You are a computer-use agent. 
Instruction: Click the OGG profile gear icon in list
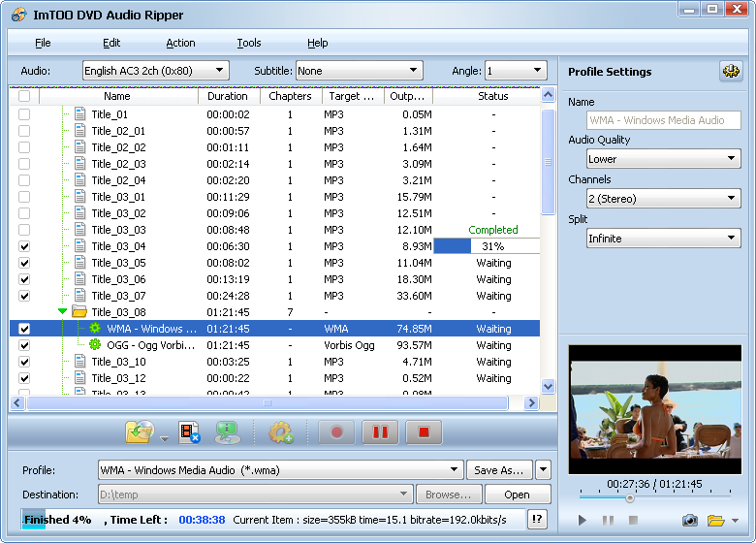pyautogui.click(x=95, y=345)
